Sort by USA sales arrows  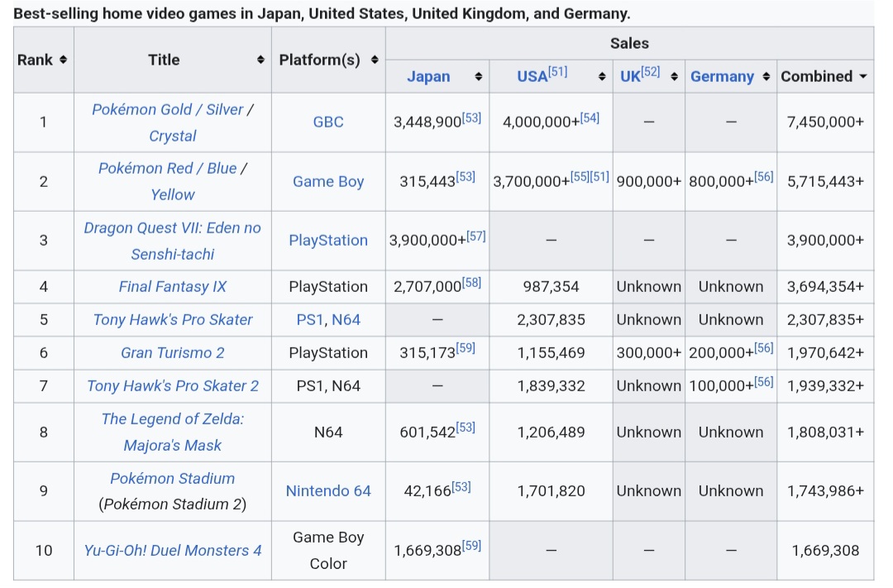[x=602, y=76]
